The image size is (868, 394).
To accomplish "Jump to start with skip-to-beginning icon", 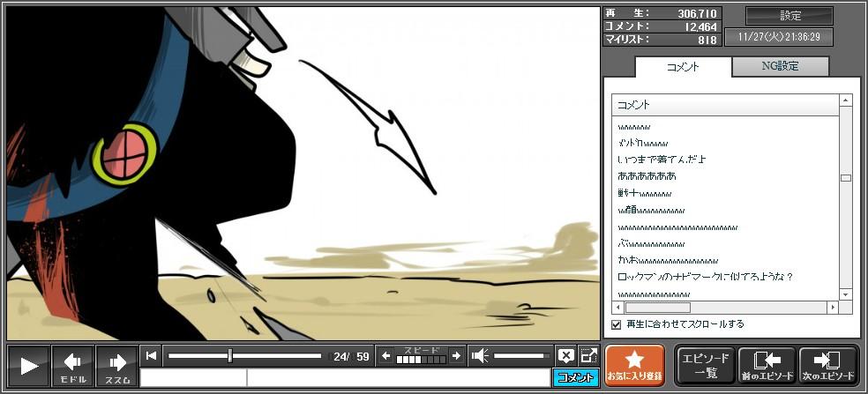I will (152, 356).
